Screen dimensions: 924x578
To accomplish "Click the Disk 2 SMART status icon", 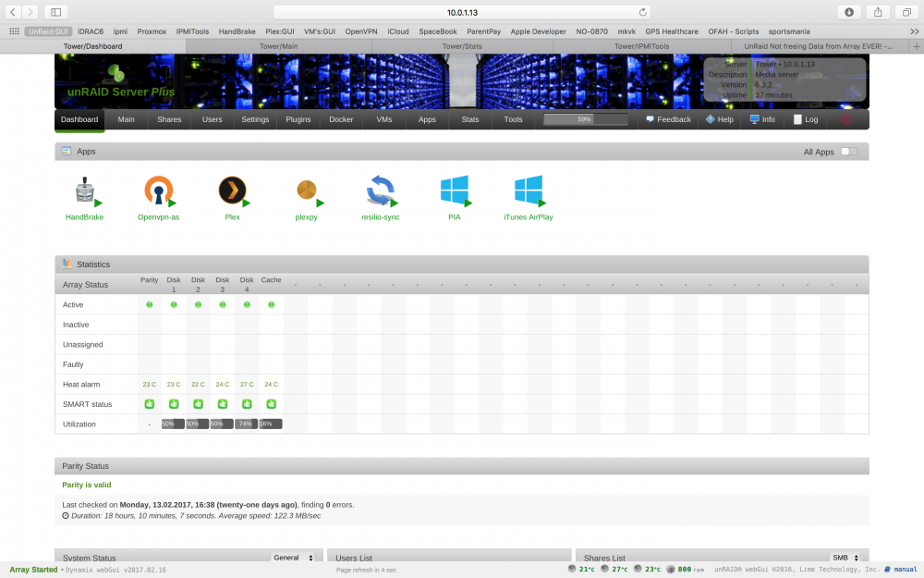I will click(x=198, y=404).
